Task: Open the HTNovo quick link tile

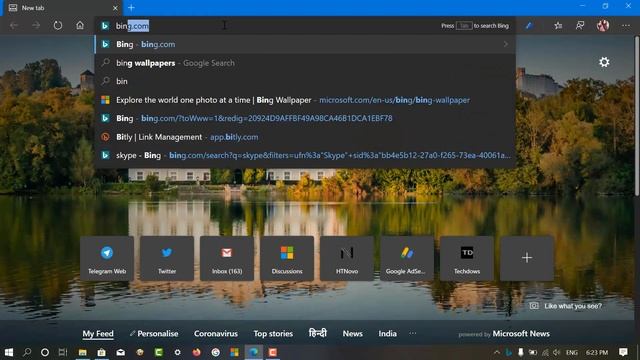Action: point(347,258)
